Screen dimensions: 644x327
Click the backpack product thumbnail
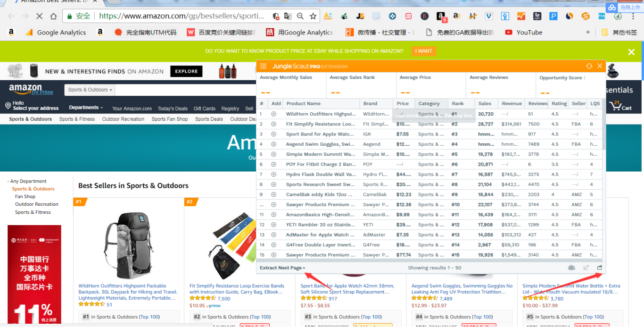point(128,244)
